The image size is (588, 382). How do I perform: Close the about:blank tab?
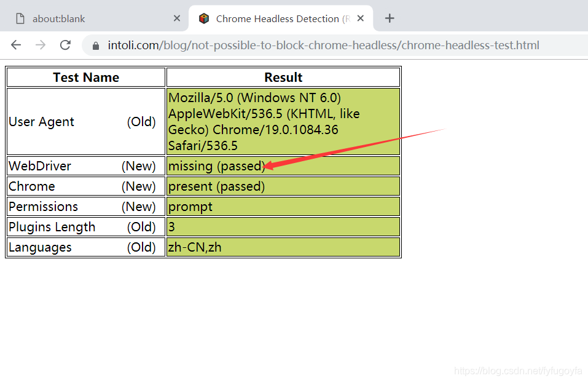click(177, 18)
